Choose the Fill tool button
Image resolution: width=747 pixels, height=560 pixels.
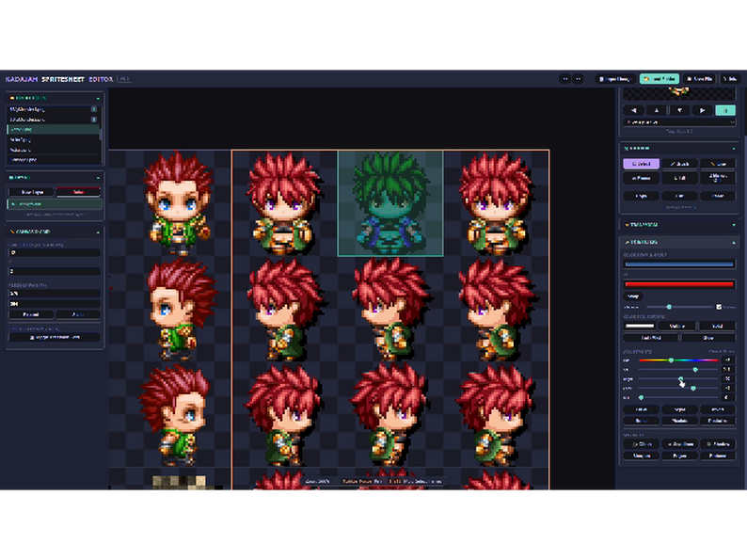point(679,178)
